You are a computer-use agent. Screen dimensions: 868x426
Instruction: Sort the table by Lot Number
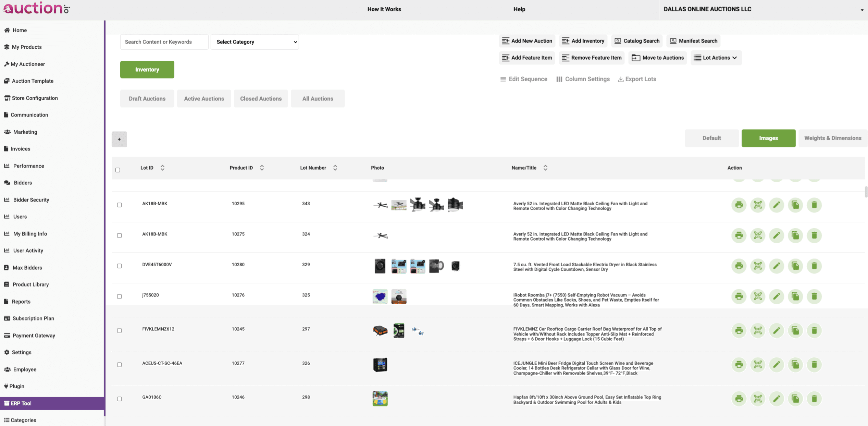click(335, 168)
